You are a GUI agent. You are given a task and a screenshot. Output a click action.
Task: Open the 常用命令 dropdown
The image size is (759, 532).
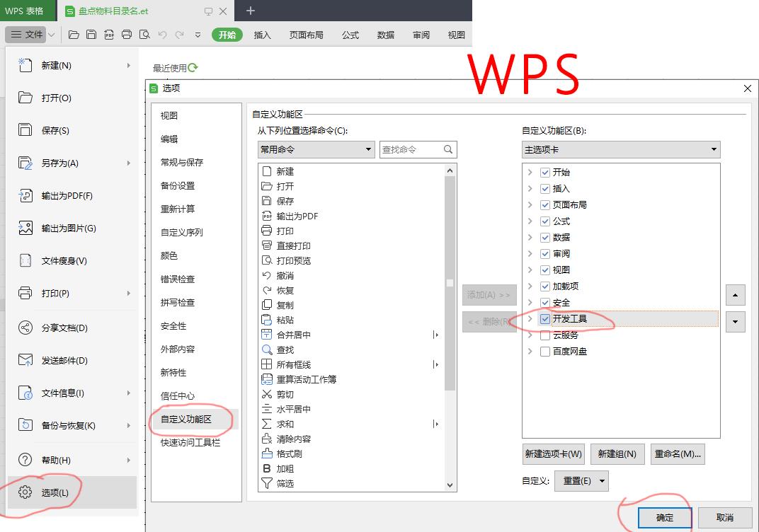pyautogui.click(x=368, y=149)
